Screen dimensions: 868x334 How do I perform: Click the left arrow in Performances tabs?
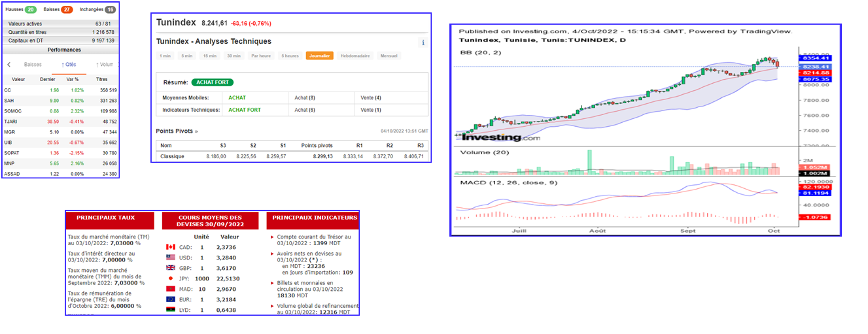(x=9, y=65)
